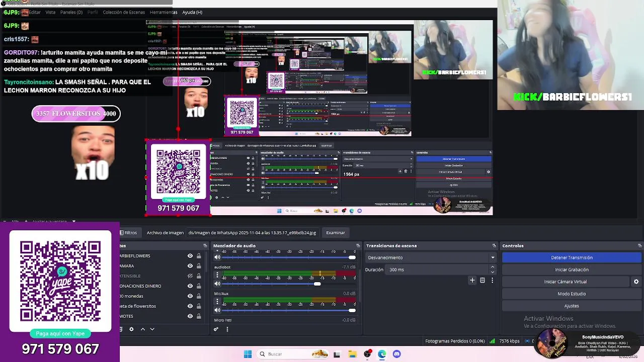Screen dimensions: 644x362
Task: Open Ajustes settings button
Action: [x=572, y=306]
